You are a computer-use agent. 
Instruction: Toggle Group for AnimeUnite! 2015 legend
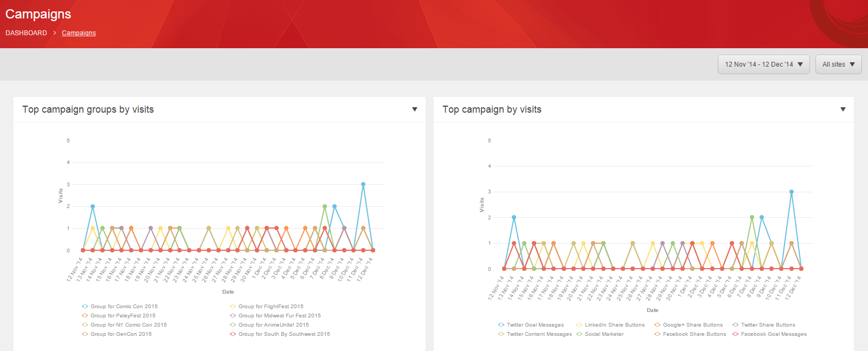(x=269, y=325)
